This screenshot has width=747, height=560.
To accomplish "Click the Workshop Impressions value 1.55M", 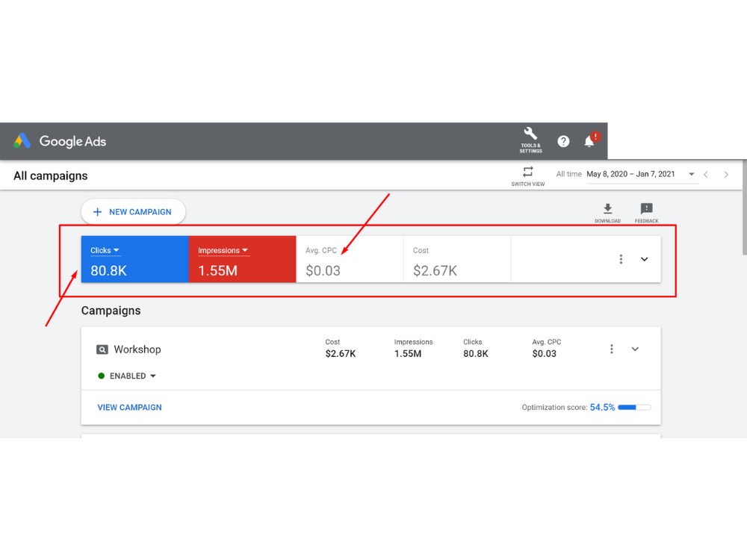I will 408,354.
